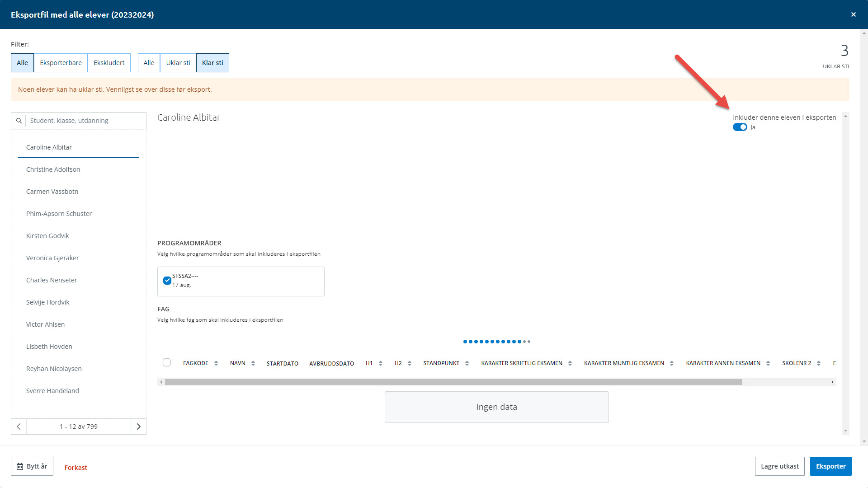Uncheck the STSSA2---- program area checkbox
Viewport: 868px width, 488px height.
[167, 281]
